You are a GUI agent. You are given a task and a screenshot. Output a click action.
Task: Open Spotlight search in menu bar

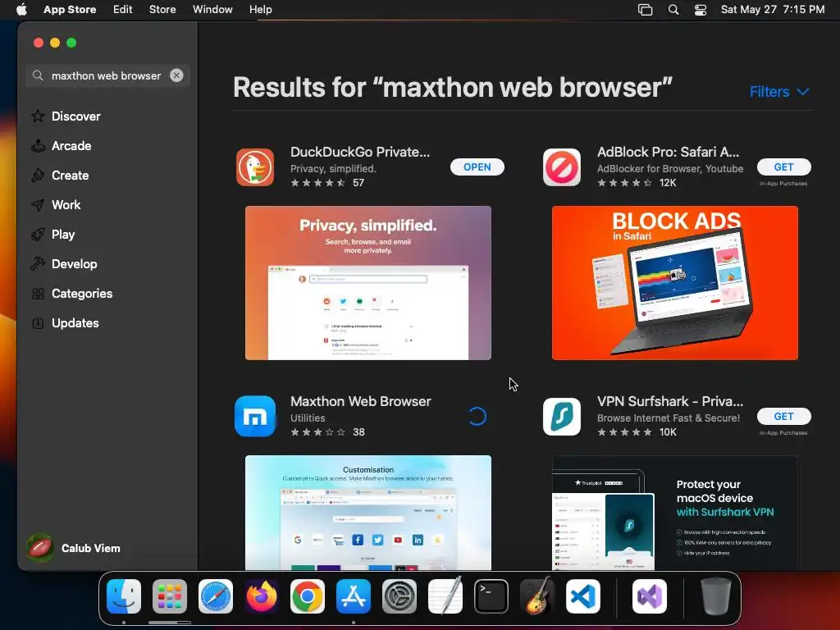coord(673,10)
